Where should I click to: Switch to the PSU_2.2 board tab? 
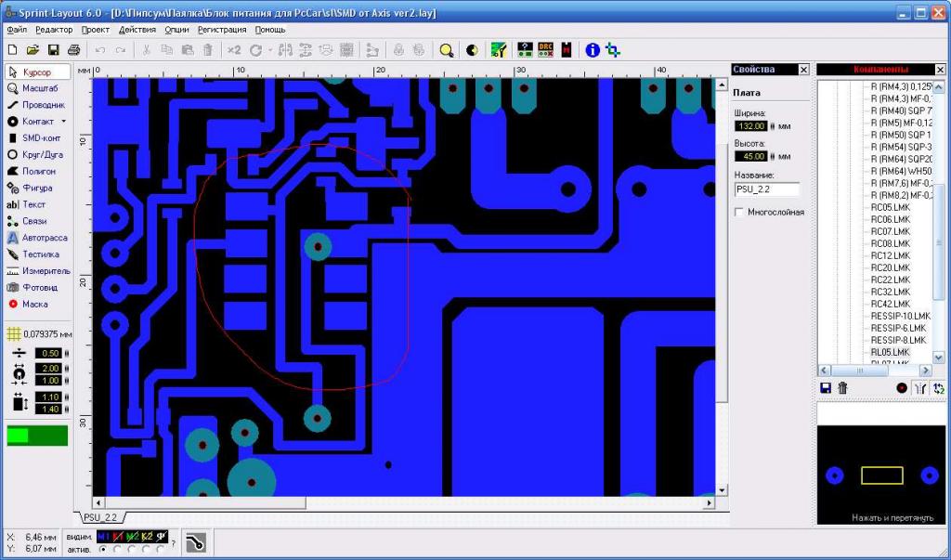click(100, 517)
